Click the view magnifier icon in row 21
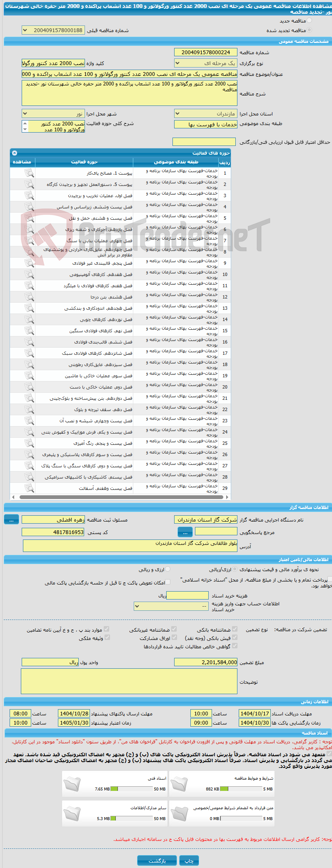Screen dimensions: 332x868 click(29, 398)
